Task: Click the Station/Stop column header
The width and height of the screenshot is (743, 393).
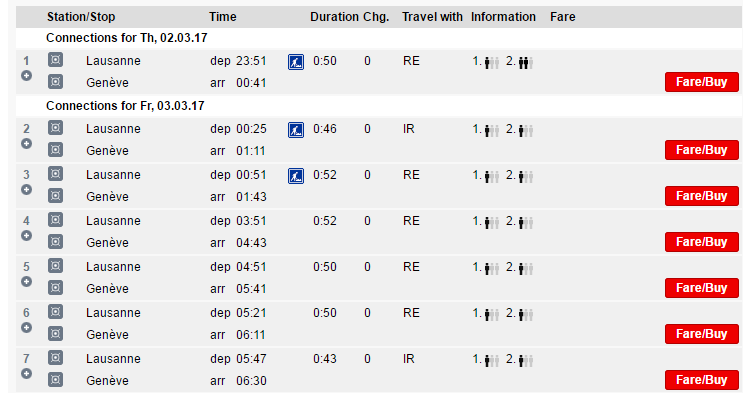Action: (81, 17)
